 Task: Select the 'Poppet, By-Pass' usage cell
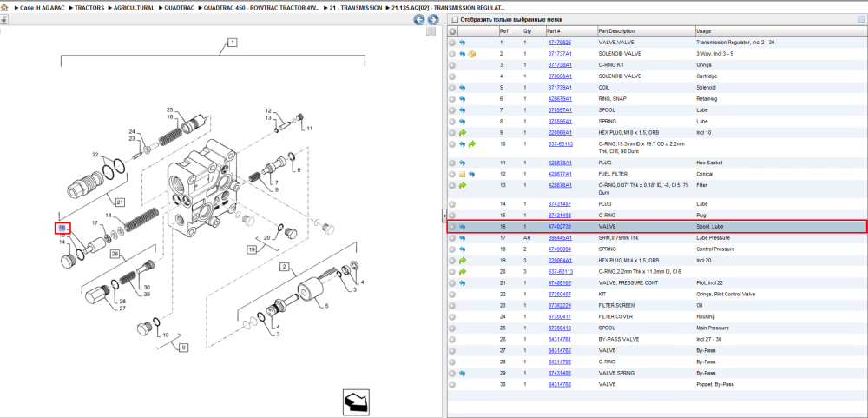(x=713, y=384)
